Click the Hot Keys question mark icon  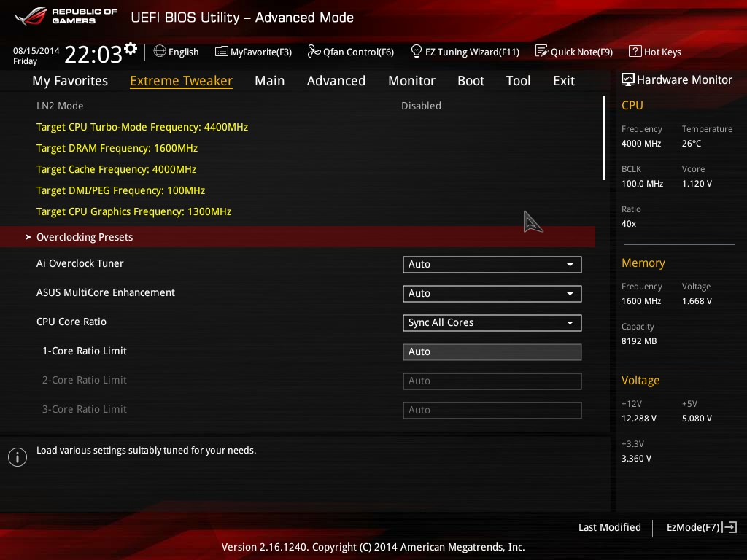[635, 51]
